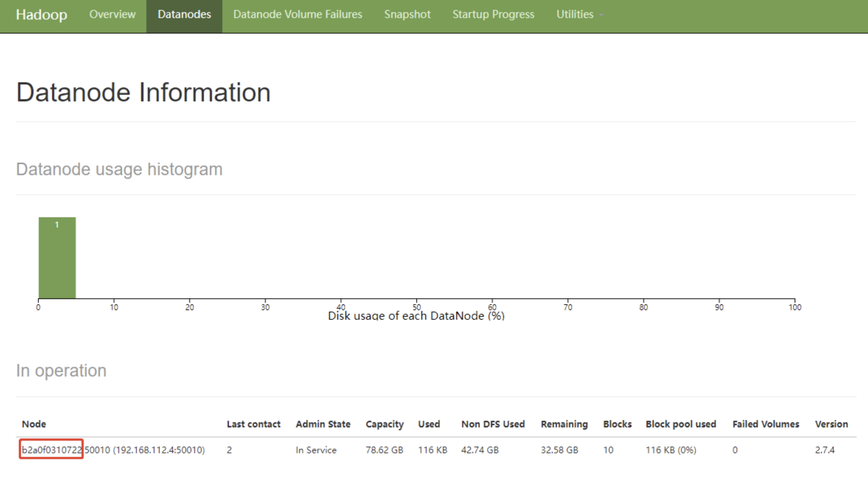Click the Non DFS Used column header
This screenshot has height=489, width=868.
493,424
